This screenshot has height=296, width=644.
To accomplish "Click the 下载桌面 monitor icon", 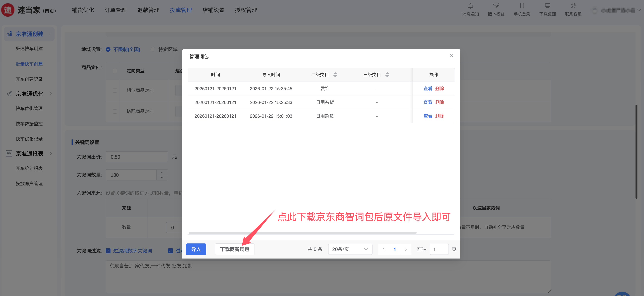I will [x=548, y=6].
